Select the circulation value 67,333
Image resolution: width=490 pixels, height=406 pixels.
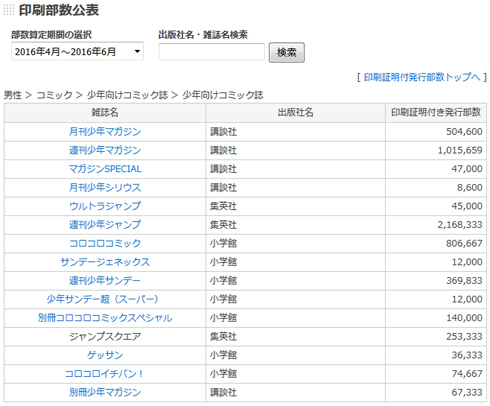coord(467,392)
